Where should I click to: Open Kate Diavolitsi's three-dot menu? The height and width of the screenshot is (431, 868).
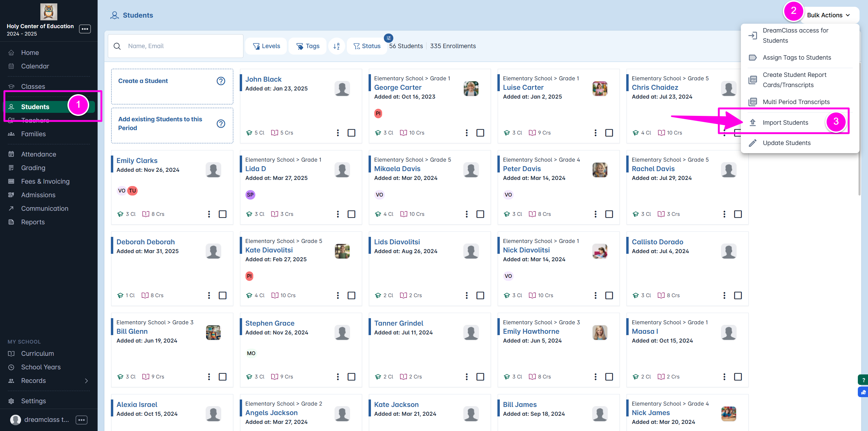[338, 295]
